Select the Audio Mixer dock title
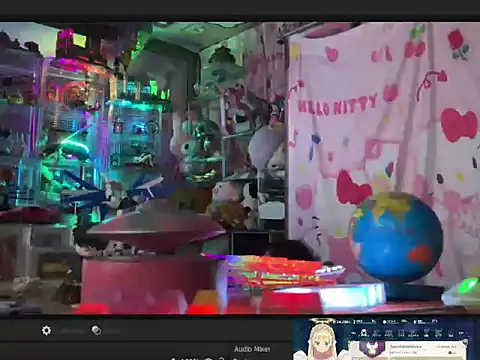 [252, 349]
